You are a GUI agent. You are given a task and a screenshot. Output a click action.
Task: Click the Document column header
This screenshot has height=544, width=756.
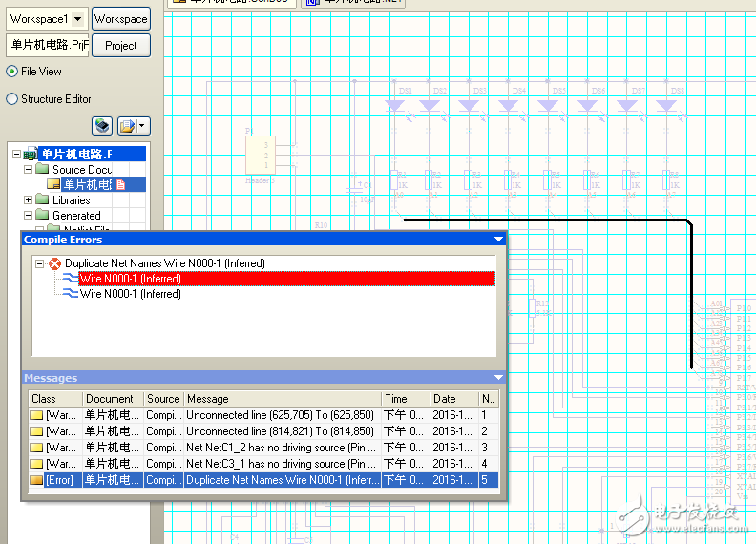[114, 399]
